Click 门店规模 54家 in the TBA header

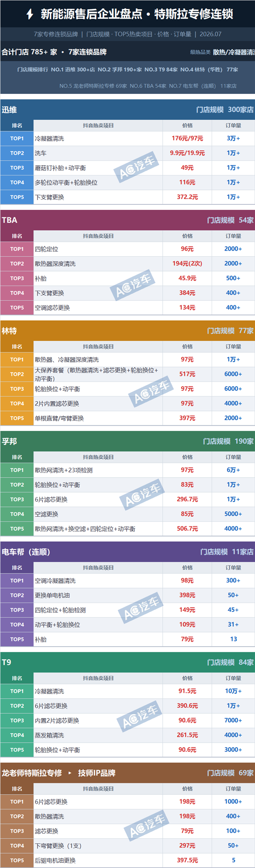(x=230, y=220)
